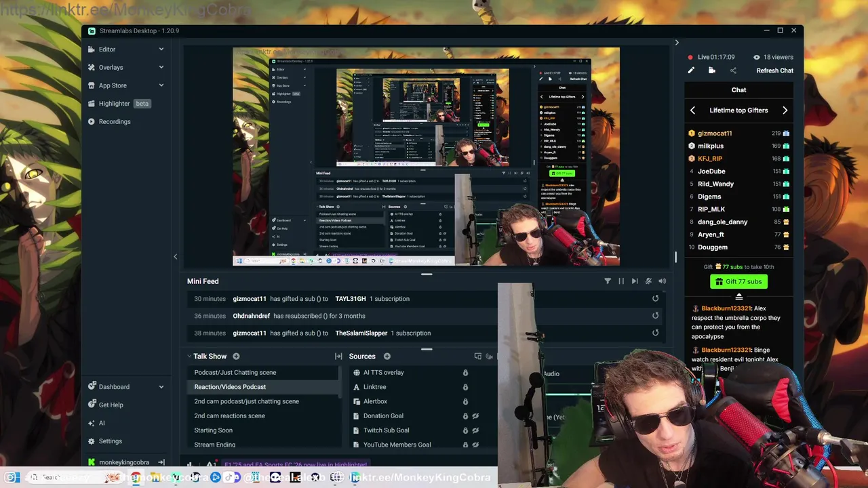The image size is (868, 488).
Task: Show the hidden Twitch Sub Goal source
Action: tap(475, 430)
